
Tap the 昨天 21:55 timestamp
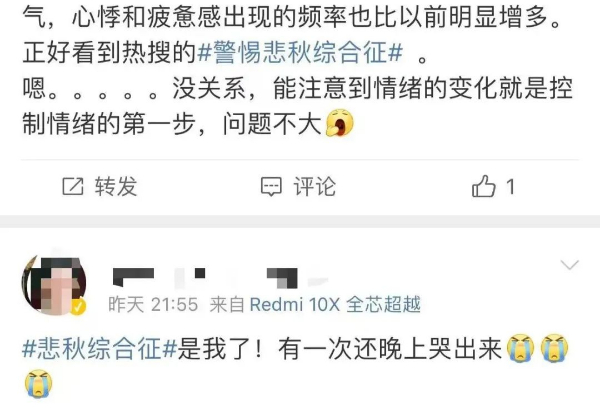click(x=153, y=305)
